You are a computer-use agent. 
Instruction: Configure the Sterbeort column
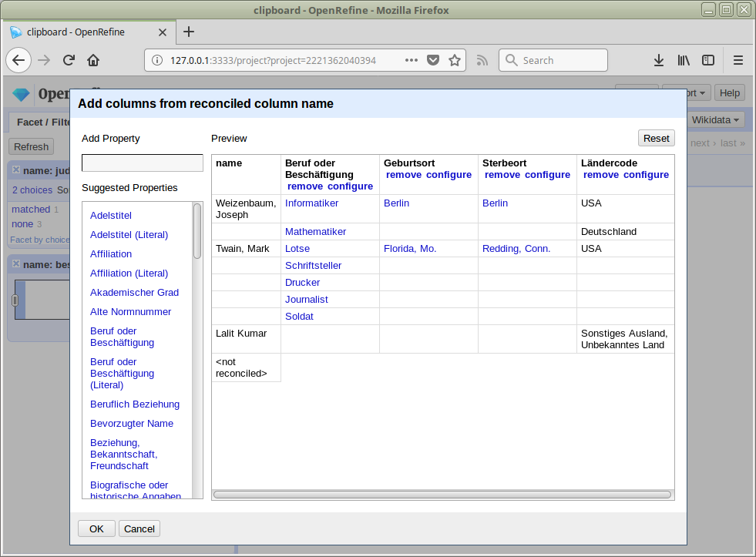click(547, 175)
